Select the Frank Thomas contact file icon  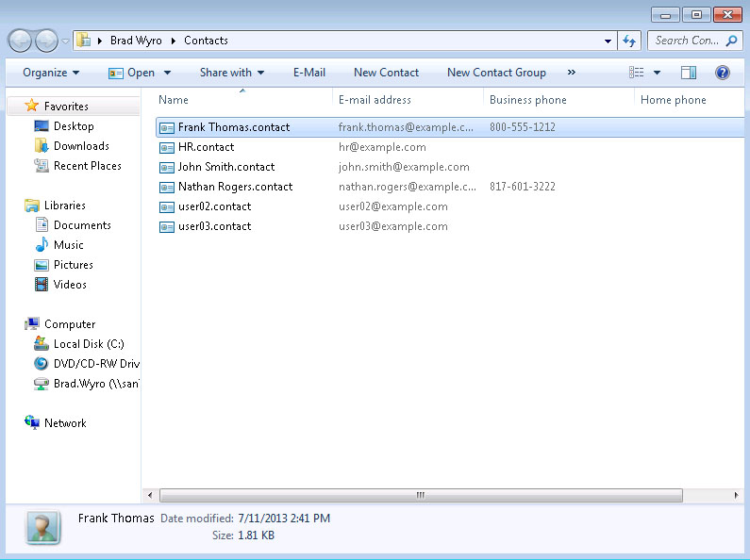coord(167,127)
